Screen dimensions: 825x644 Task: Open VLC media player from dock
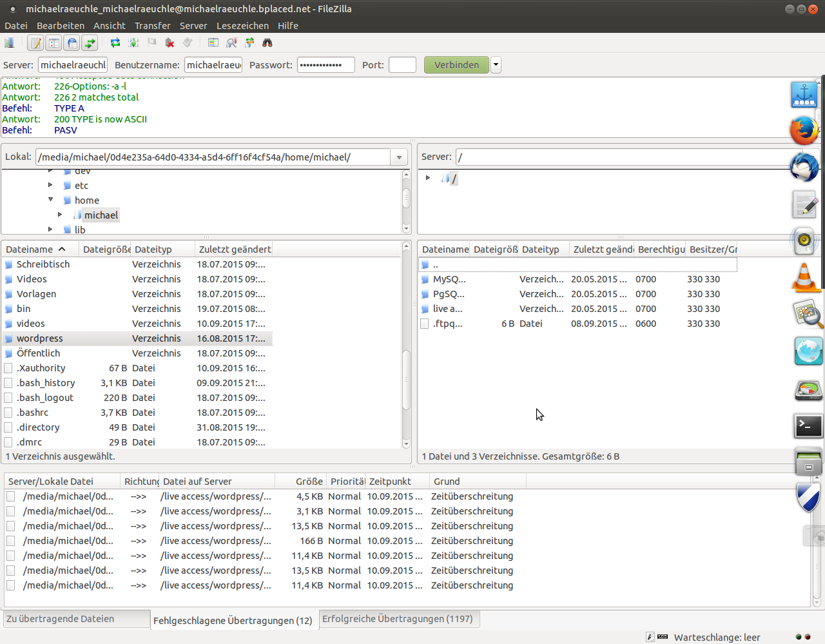[x=806, y=278]
